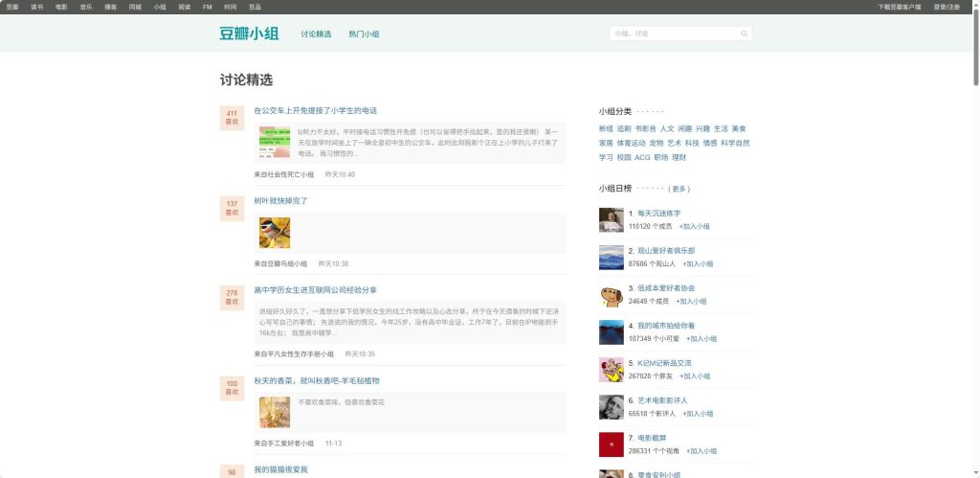Open post 在公交车上开免提接了小学生的电话
Image resolution: width=980 pixels, height=478 pixels.
[x=316, y=111]
